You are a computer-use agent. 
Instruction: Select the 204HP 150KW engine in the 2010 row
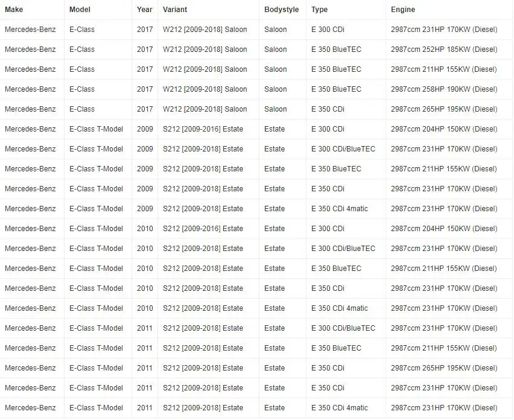click(x=444, y=229)
